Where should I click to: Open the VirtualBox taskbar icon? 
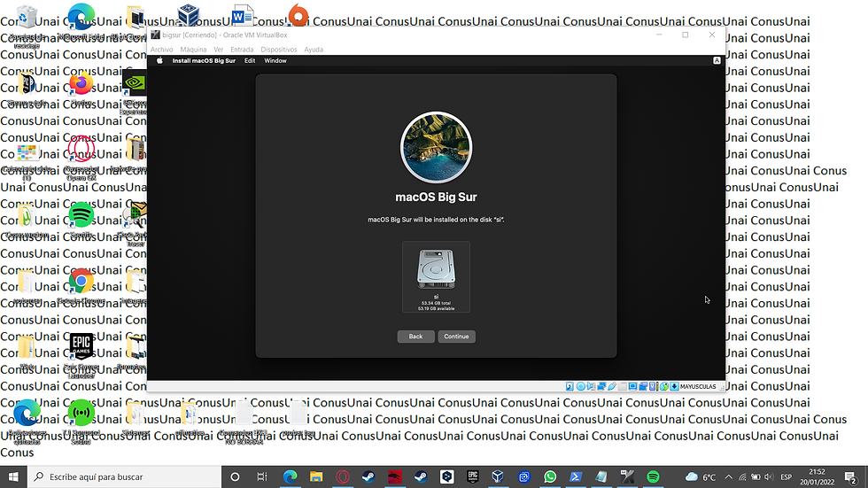pyautogui.click(x=498, y=476)
